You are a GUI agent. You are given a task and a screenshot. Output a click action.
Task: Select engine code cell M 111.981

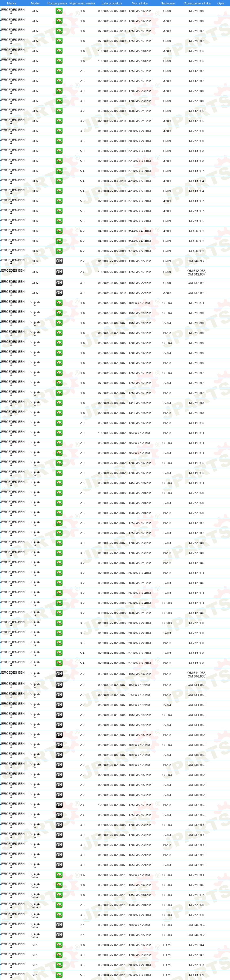196,483
